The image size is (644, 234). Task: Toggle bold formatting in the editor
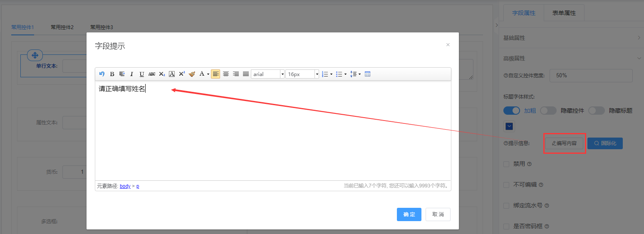coord(112,74)
